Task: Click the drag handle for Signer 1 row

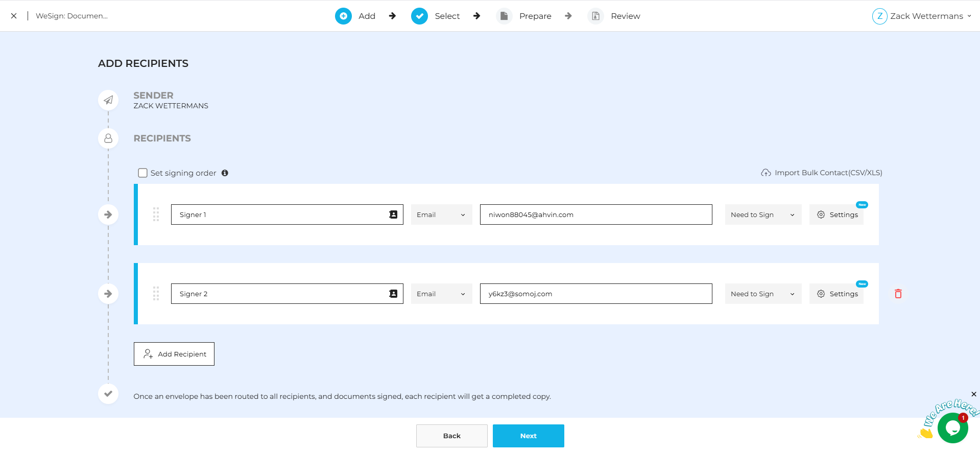Action: pyautogui.click(x=156, y=214)
